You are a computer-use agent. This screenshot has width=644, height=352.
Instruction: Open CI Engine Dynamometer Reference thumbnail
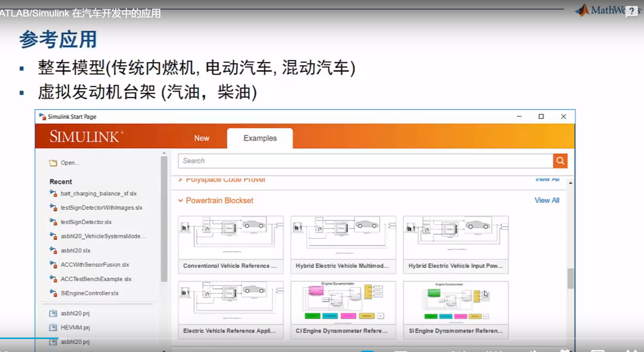343,303
